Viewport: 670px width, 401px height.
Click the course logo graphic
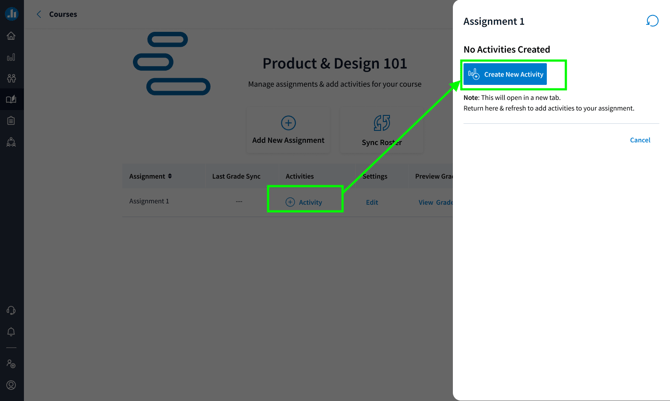[x=172, y=63]
